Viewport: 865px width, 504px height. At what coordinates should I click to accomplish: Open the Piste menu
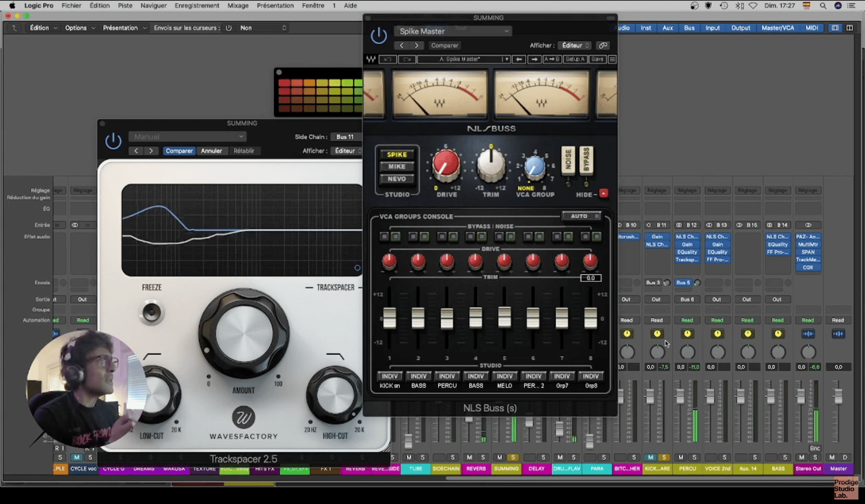[125, 6]
